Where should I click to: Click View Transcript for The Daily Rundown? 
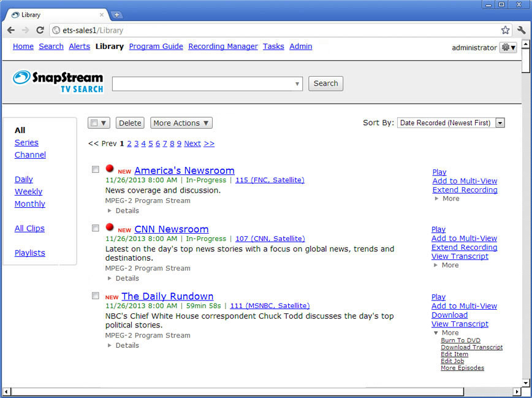(460, 324)
